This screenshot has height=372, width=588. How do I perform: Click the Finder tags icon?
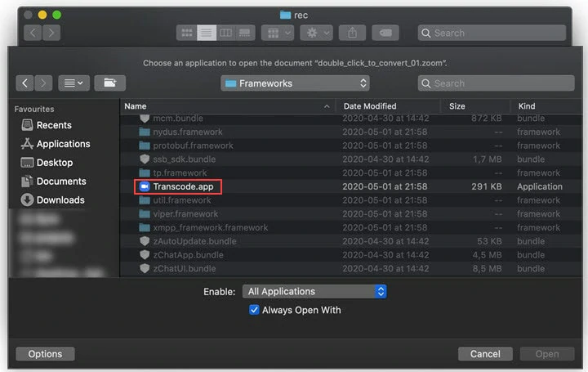point(385,33)
